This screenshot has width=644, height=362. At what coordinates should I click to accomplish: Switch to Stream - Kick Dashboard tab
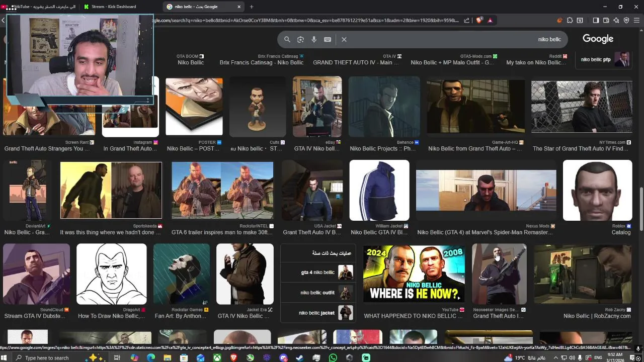(121, 7)
